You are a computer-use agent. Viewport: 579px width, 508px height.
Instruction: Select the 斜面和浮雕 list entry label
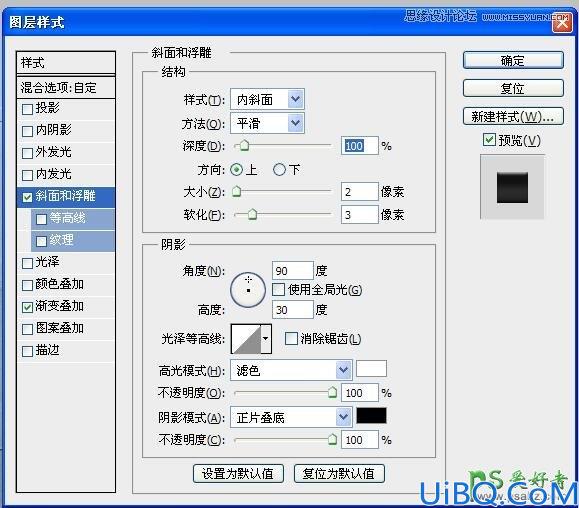click(65, 196)
